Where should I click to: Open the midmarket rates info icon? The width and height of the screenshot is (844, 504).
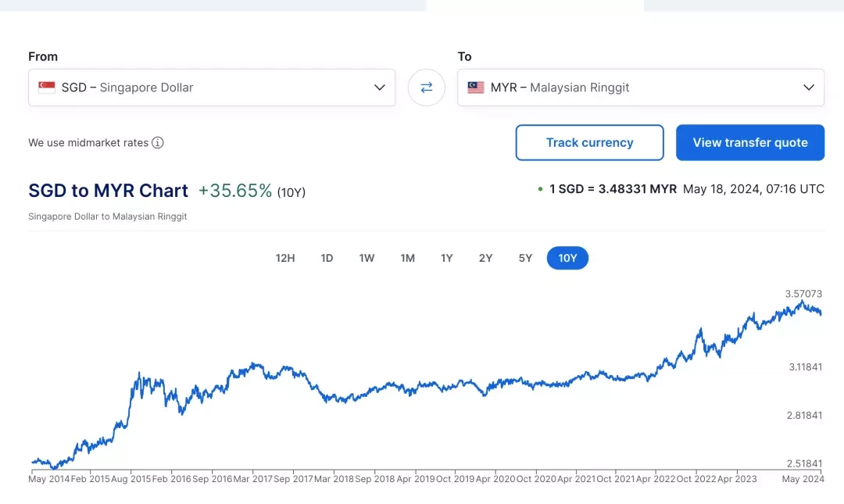[x=157, y=143]
